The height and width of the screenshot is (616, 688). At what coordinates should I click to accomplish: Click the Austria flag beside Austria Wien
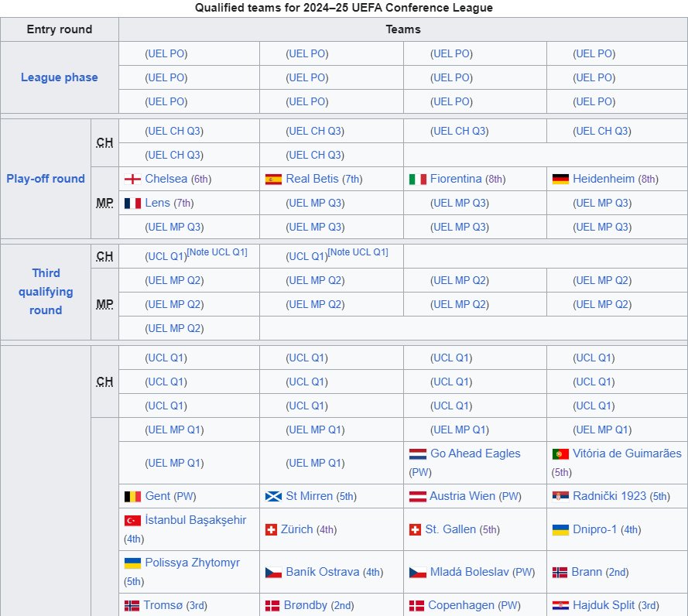click(x=418, y=496)
